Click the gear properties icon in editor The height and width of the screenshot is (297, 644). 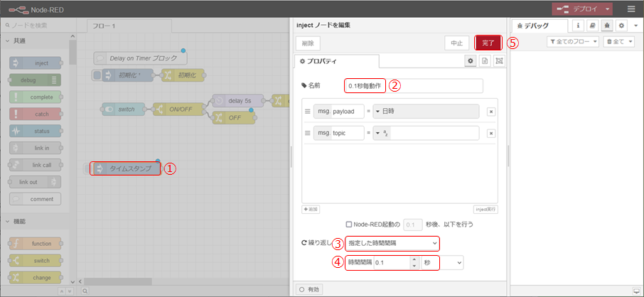click(x=471, y=62)
